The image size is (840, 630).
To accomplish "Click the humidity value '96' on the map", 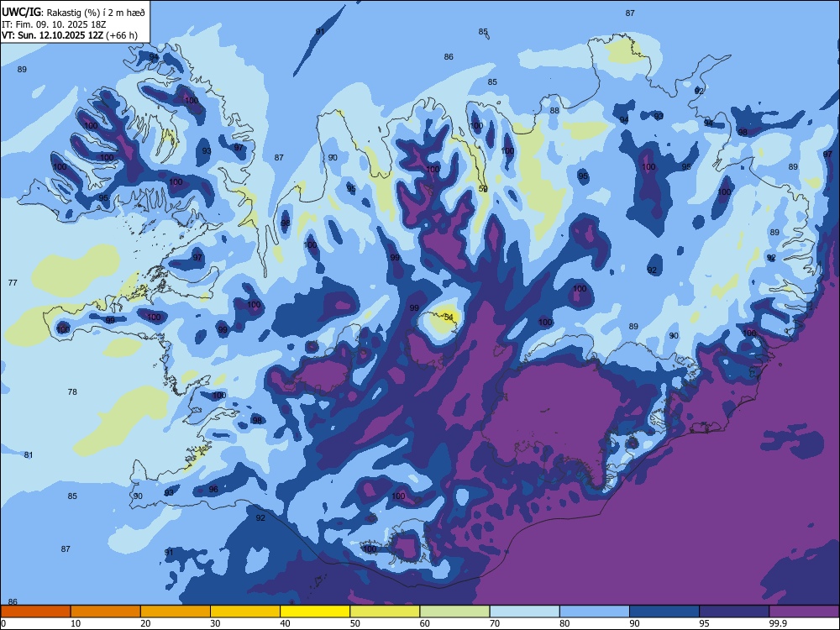I will tap(213, 489).
